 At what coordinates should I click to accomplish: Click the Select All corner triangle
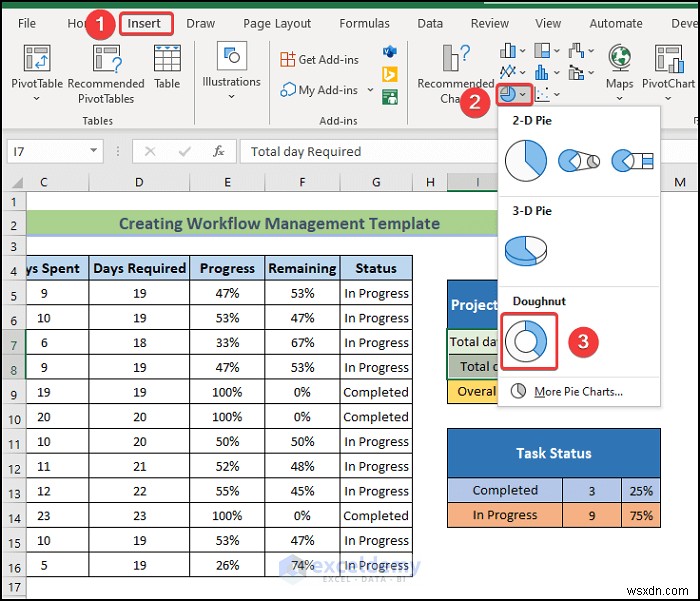(16, 182)
